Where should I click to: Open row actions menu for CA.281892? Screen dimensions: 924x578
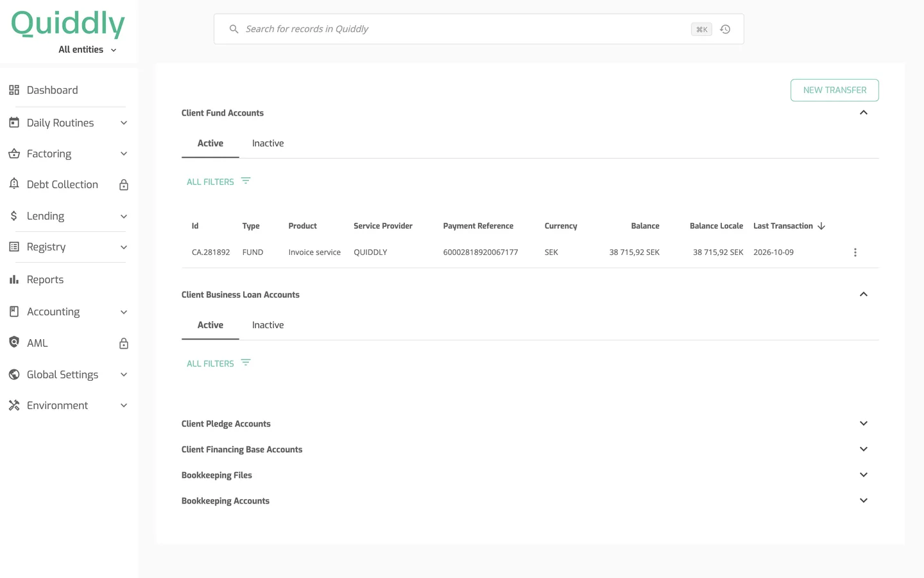pos(855,252)
